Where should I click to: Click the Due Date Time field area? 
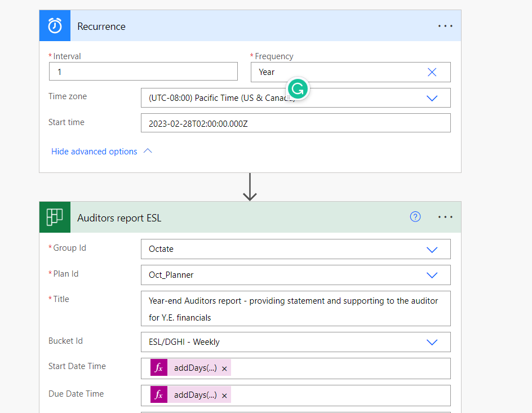pos(295,396)
